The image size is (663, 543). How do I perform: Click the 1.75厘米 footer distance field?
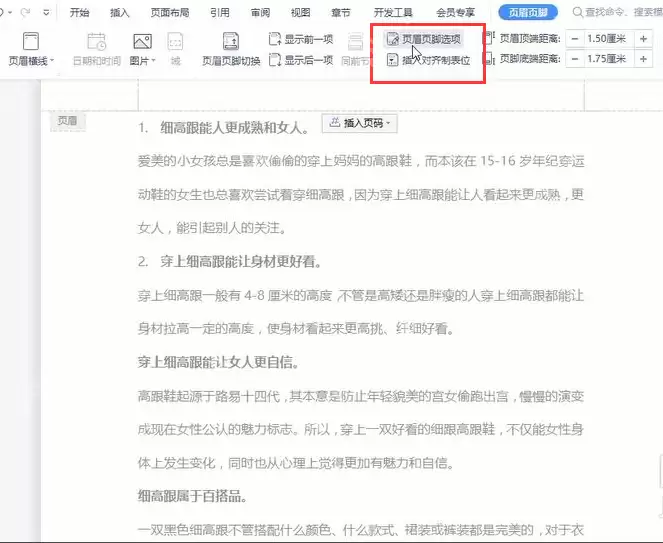[x=608, y=59]
